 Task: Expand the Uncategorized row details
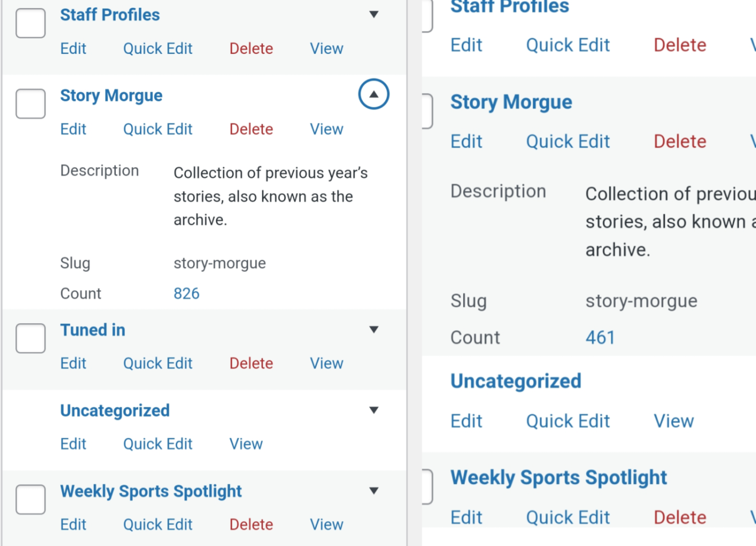[373, 410]
